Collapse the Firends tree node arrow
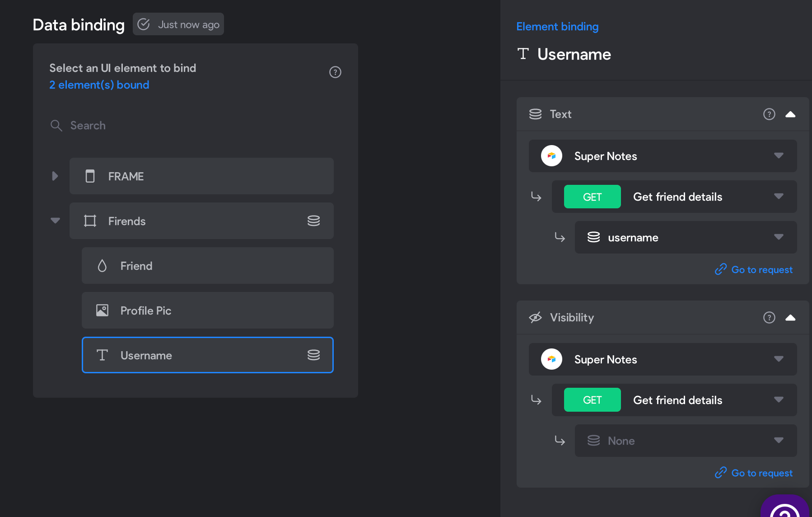Viewport: 812px width, 517px height. (55, 221)
